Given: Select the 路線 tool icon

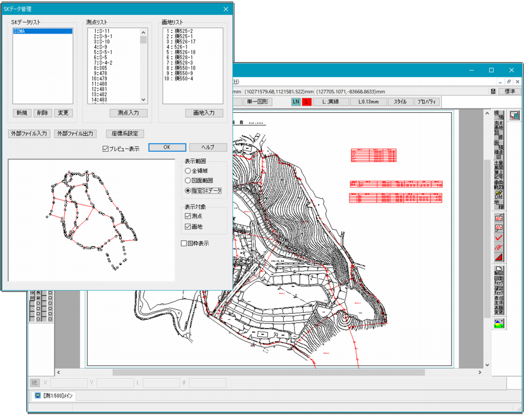Looking at the screenshot, I should click(498, 135).
